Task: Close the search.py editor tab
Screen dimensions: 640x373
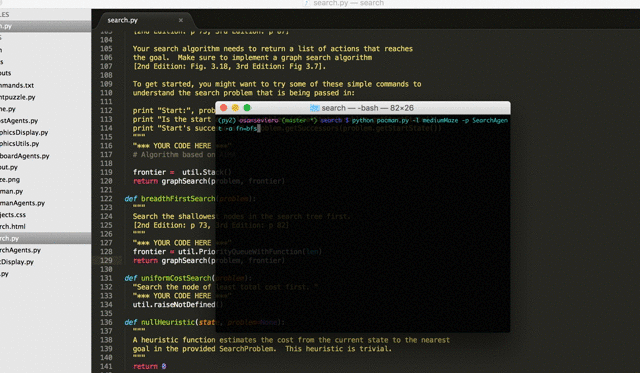Action: click(181, 20)
